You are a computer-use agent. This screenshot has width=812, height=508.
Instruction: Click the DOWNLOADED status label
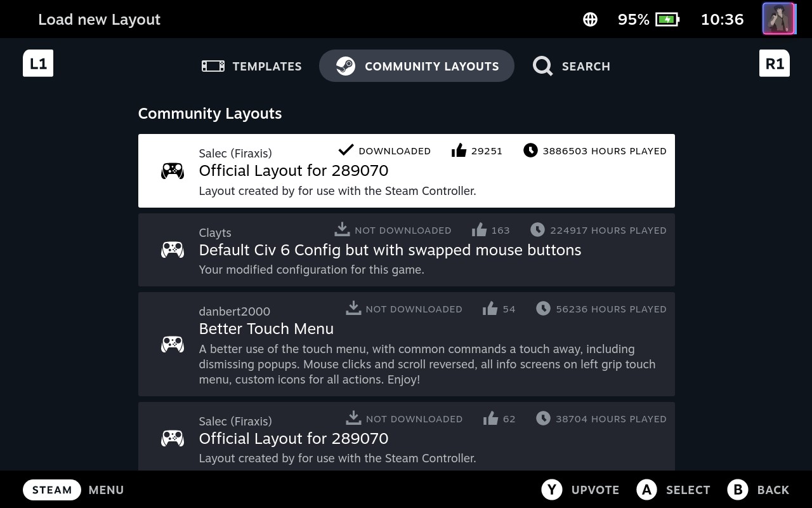395,151
